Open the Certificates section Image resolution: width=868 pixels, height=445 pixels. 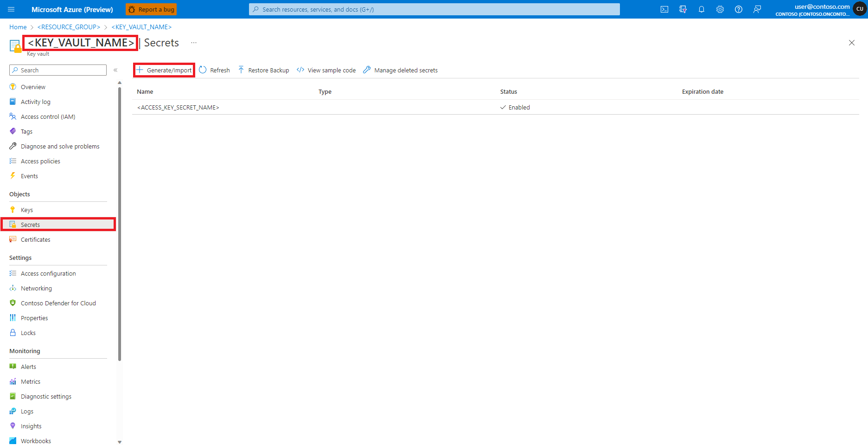35,239
